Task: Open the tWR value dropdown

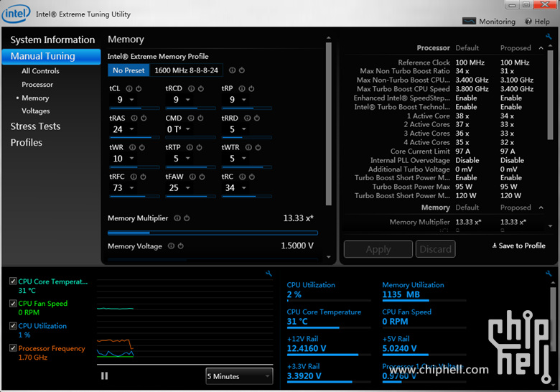Action: pos(132,158)
